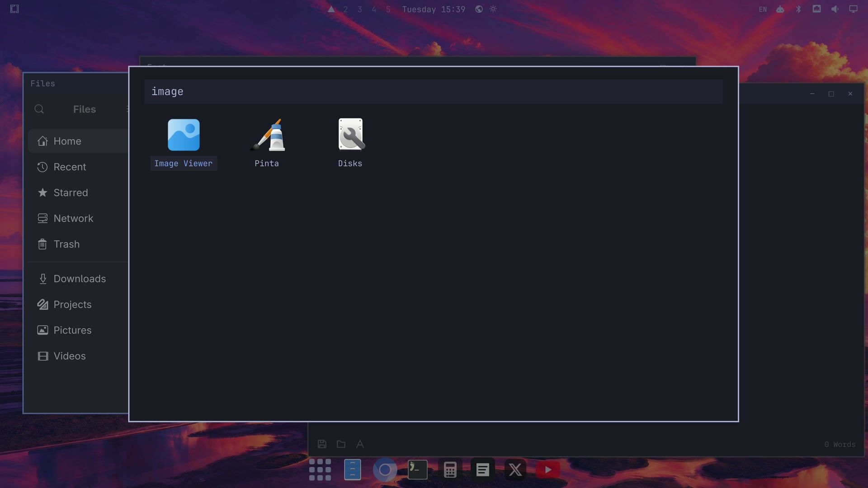Screen dimensions: 868x488
Task: Open the Pinta paint application
Action: [267, 143]
